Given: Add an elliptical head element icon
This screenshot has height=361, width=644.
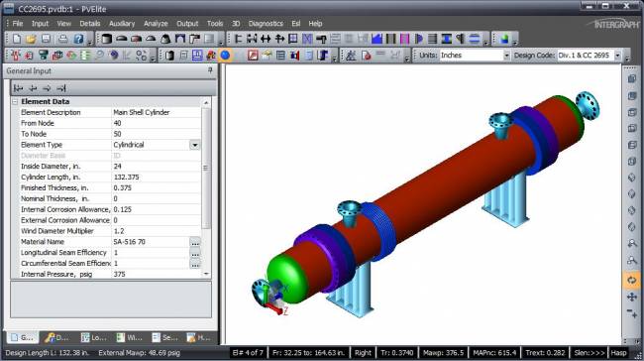Looking at the screenshot, I should pyautogui.click(x=121, y=39).
